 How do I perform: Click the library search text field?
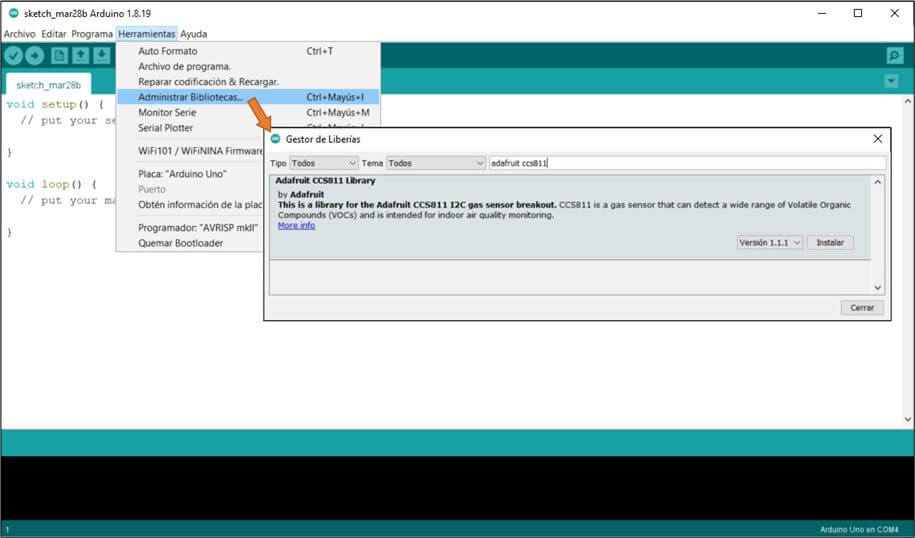[686, 163]
